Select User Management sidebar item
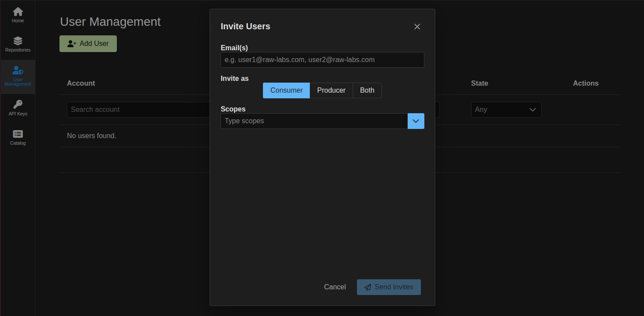Viewport: 644px width, 316px height. (18, 76)
